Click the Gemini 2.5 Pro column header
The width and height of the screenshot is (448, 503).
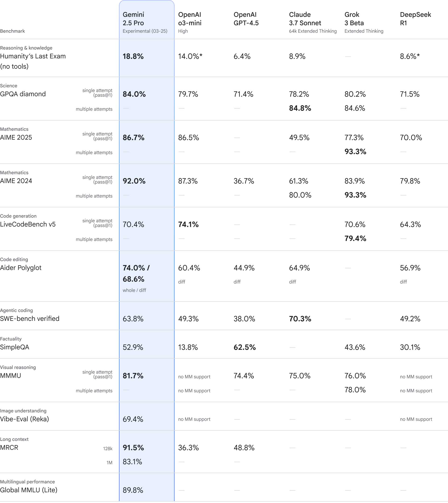145,22
